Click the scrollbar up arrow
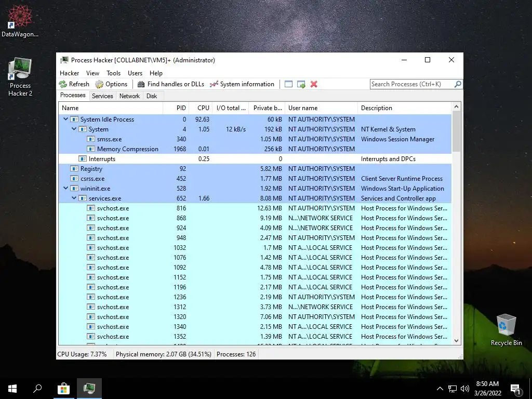Screen dimensions: 532x399 coord(456,107)
